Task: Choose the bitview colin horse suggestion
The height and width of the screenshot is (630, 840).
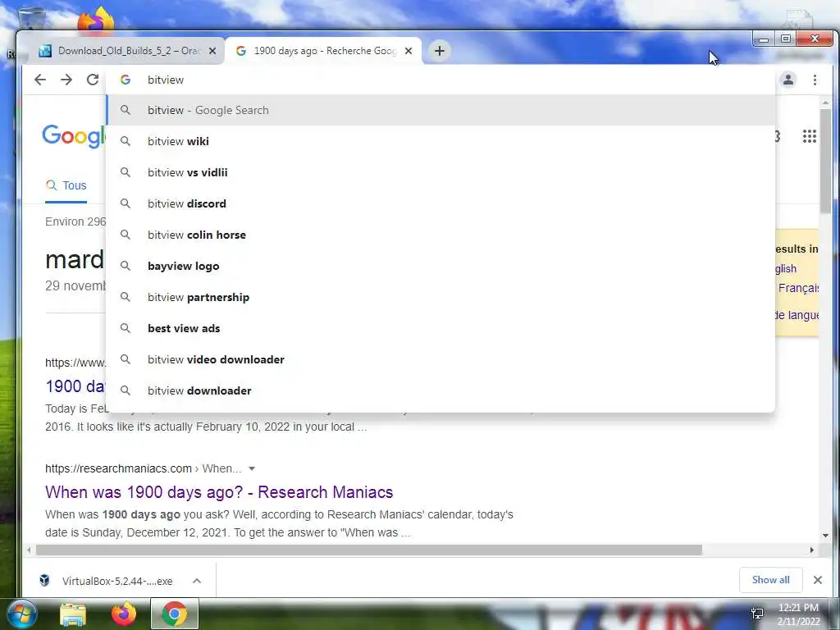Action: tap(441, 235)
